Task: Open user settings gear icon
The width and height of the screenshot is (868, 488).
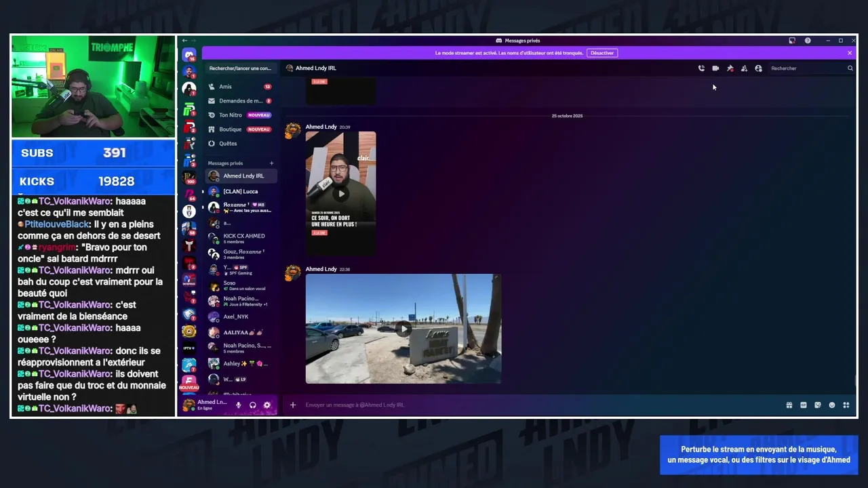Action: click(x=267, y=405)
